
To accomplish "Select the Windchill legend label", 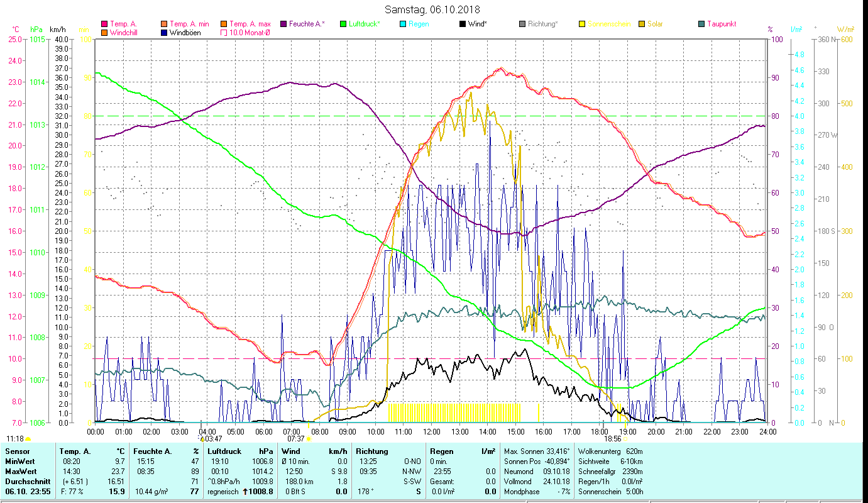I will pos(125,33).
